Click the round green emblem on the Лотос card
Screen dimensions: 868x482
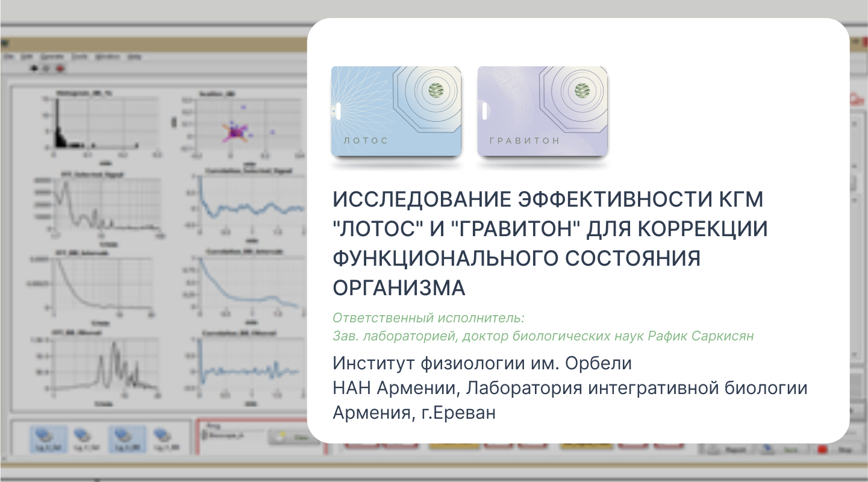(x=437, y=90)
